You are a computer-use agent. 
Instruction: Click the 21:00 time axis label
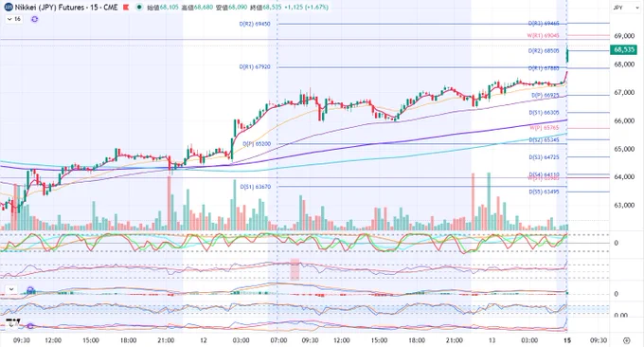click(166, 340)
